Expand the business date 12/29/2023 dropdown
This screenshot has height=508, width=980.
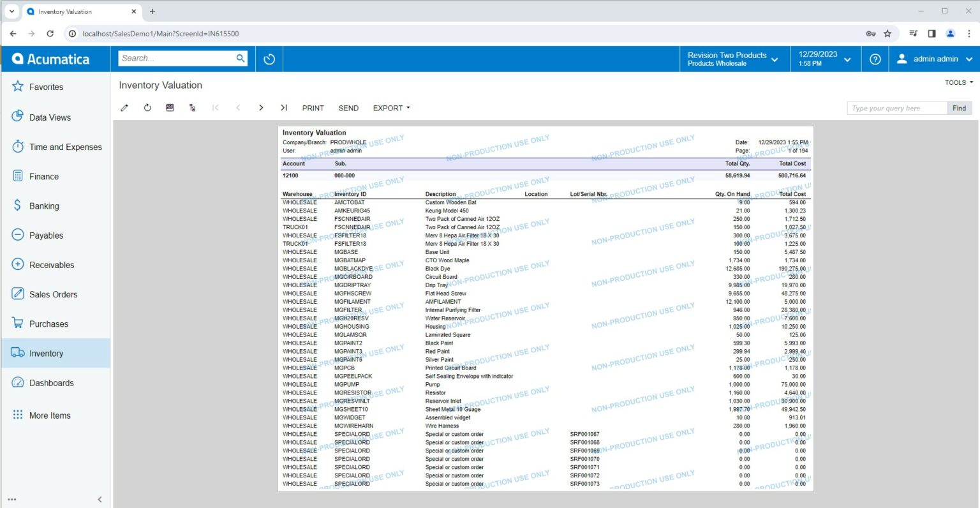824,59
